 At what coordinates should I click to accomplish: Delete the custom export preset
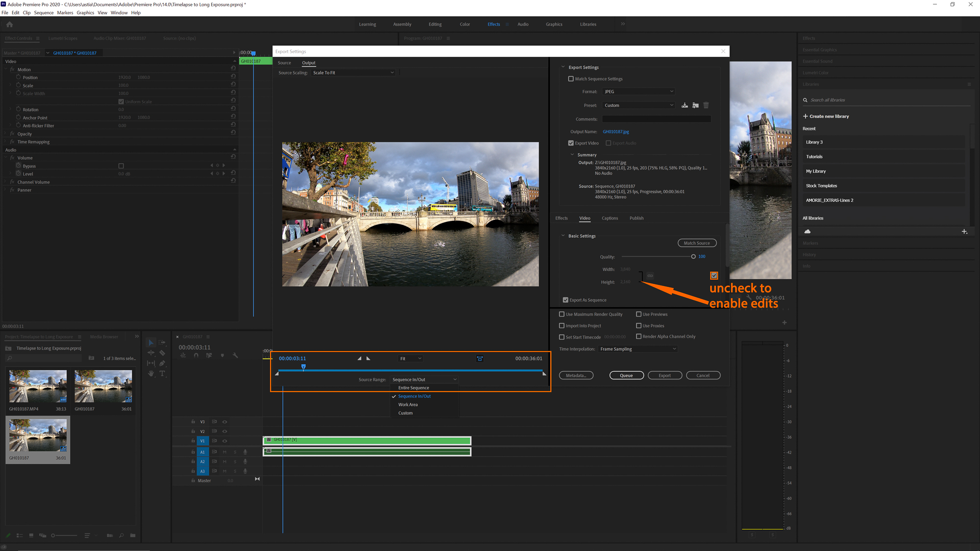pos(706,105)
